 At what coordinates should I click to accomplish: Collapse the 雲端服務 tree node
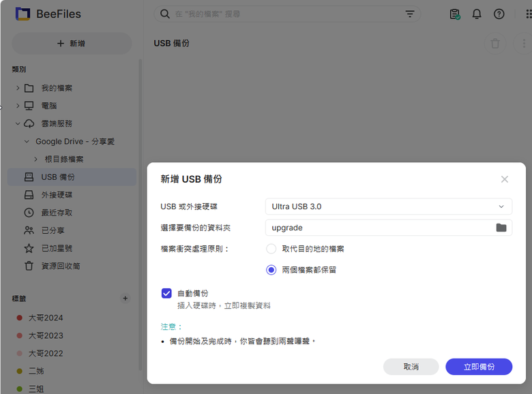point(18,124)
